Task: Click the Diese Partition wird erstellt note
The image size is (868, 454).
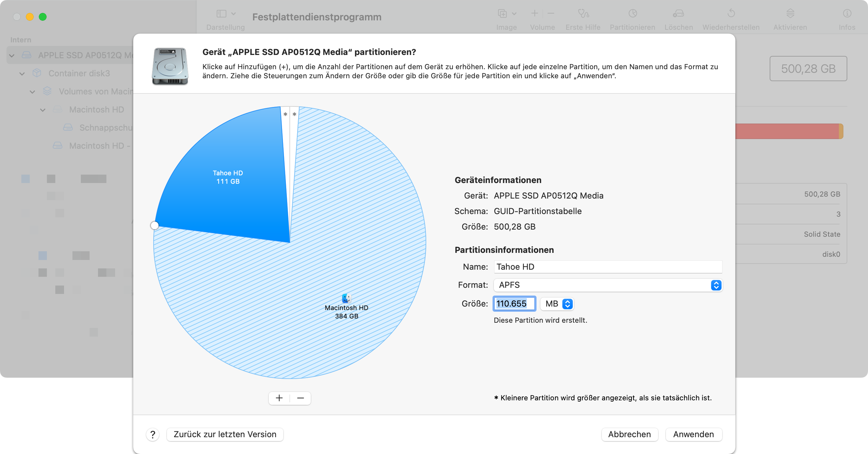Action: (540, 320)
